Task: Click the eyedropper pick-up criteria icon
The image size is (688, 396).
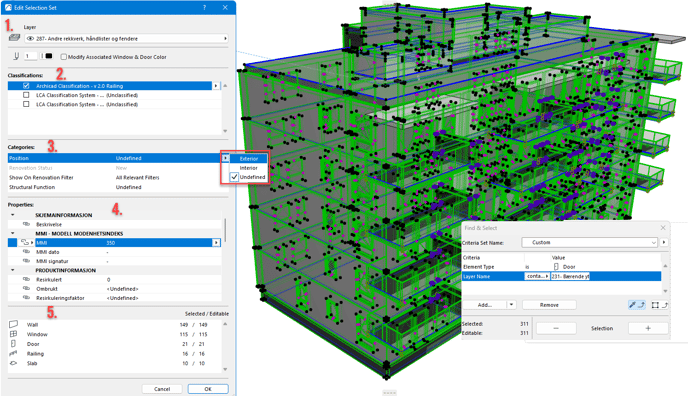Action: pos(636,305)
